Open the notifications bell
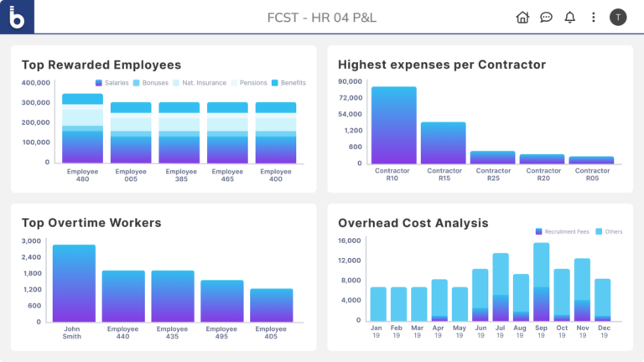This screenshot has height=362, width=644. pos(570,17)
